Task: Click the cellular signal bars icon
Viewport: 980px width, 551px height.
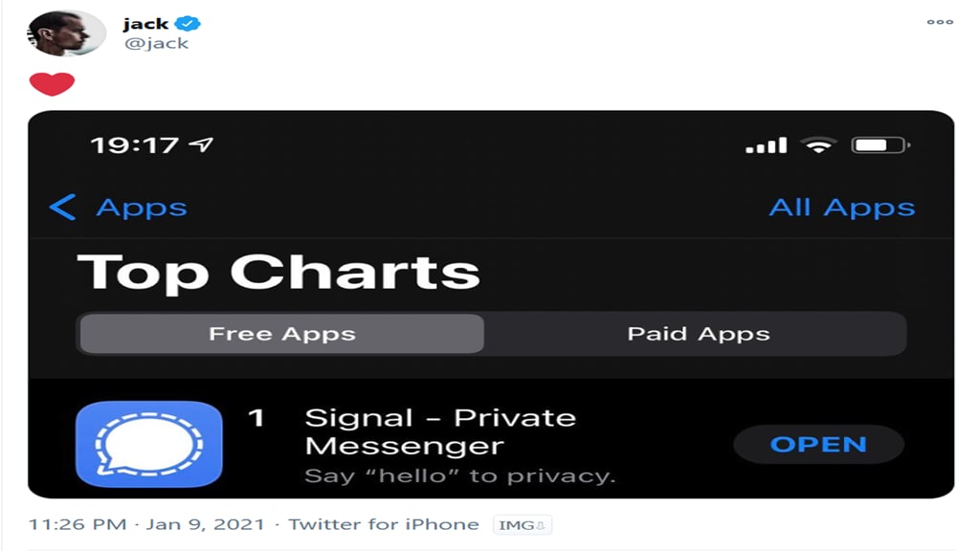Action: click(x=766, y=145)
